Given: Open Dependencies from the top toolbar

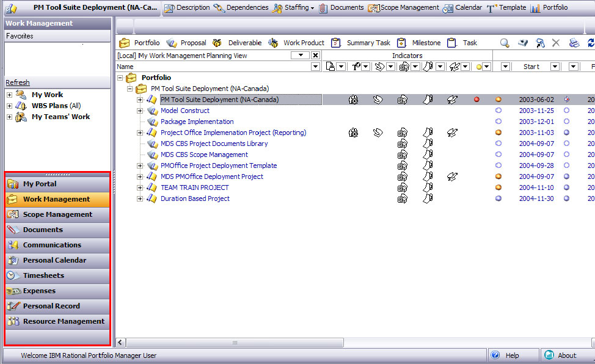Looking at the screenshot, I should [241, 7].
